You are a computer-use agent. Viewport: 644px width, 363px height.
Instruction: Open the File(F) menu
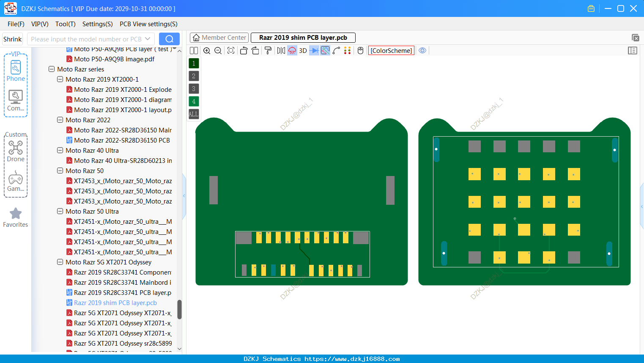click(x=16, y=24)
